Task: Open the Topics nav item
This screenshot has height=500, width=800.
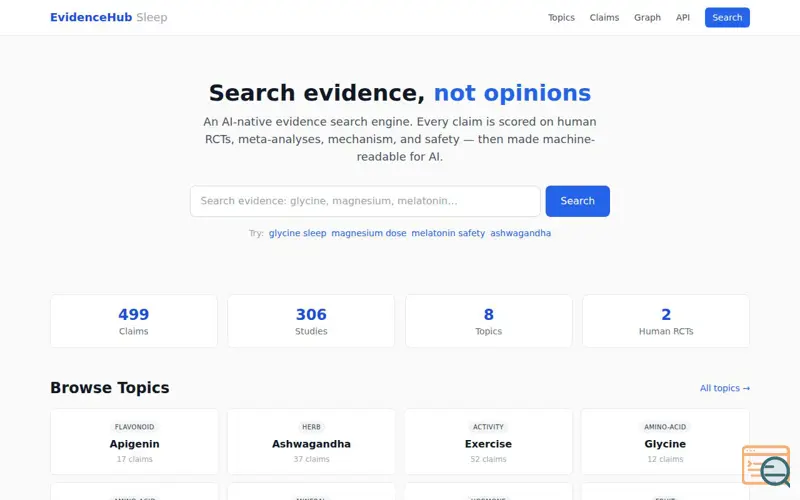Action: tap(561, 17)
